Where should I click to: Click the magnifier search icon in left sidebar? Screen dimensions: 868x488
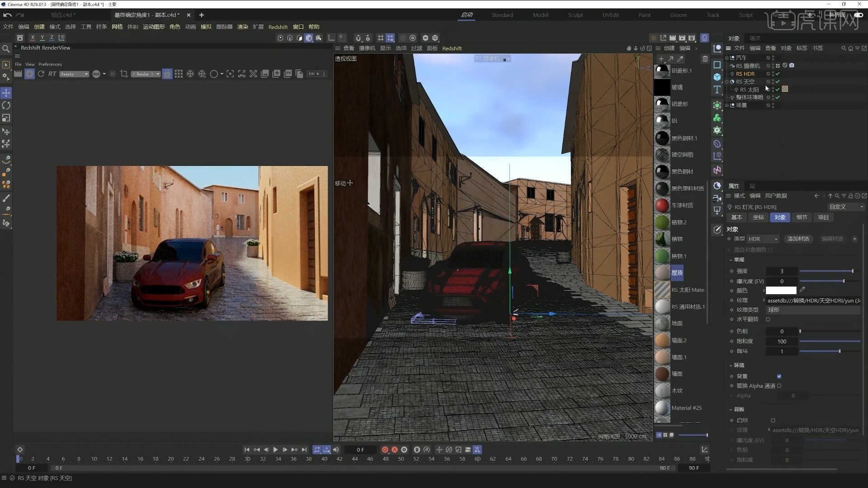6,47
